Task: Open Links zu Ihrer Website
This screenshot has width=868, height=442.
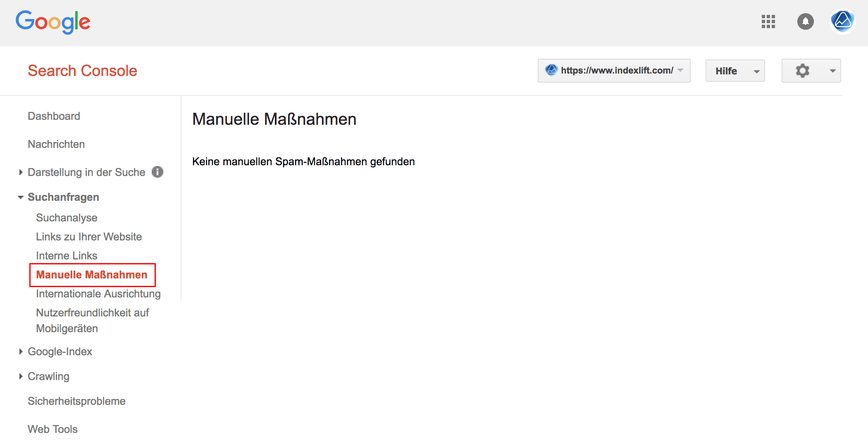Action: pyautogui.click(x=89, y=237)
